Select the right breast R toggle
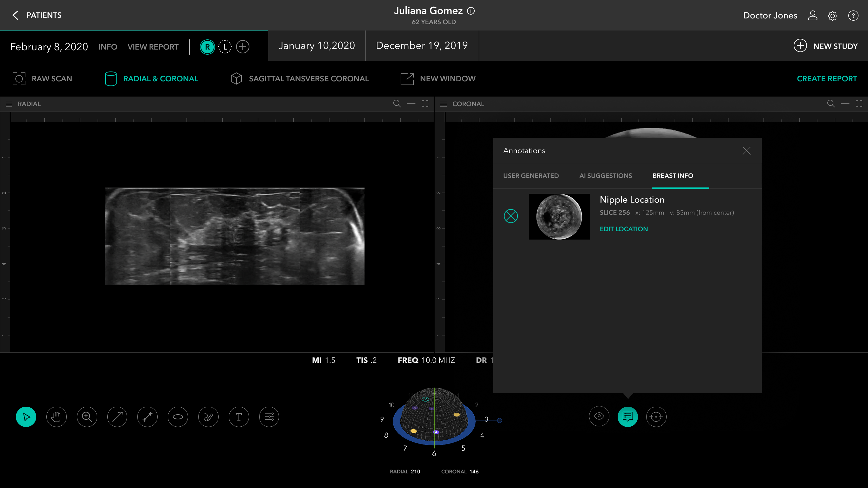 click(207, 46)
